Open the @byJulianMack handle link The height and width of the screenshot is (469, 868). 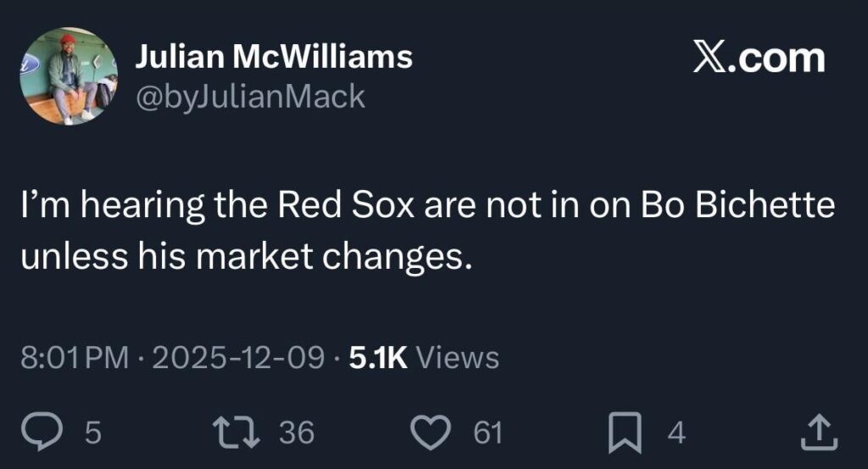coord(250,97)
